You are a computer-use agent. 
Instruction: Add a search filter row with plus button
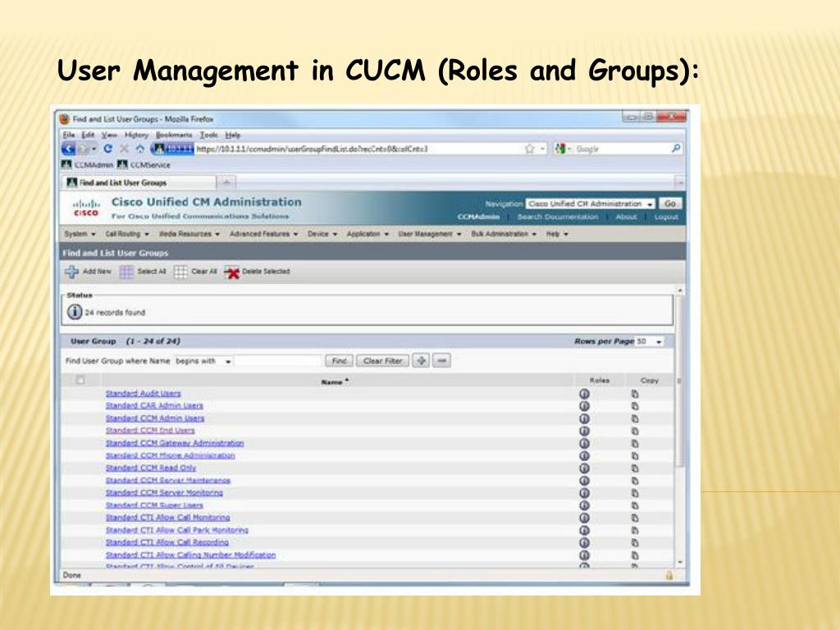click(421, 361)
